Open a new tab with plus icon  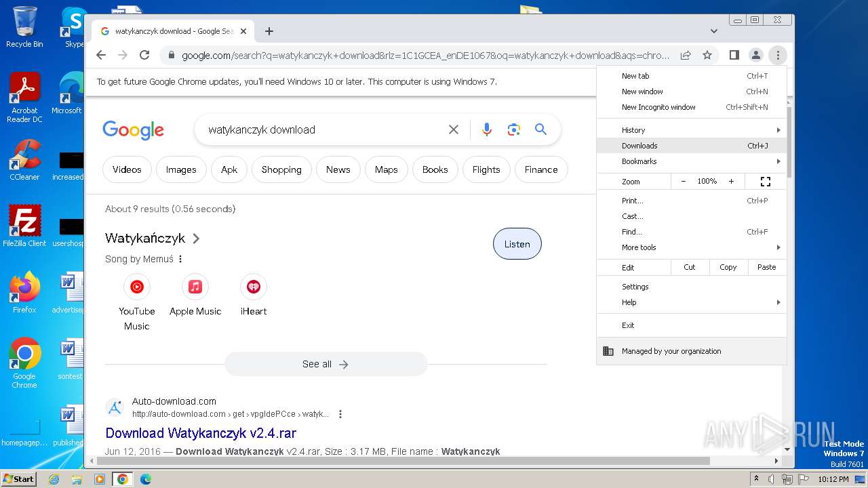tap(269, 31)
